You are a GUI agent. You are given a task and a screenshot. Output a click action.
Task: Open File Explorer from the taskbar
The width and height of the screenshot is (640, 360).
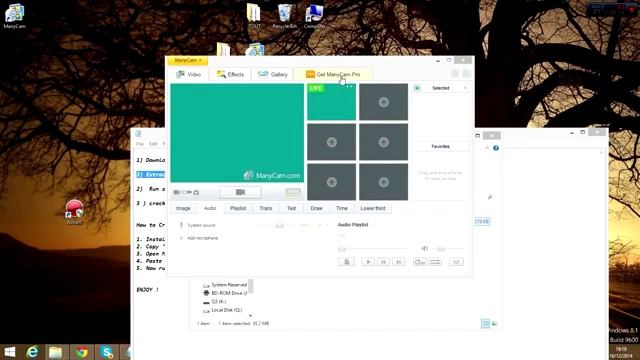click(x=56, y=352)
